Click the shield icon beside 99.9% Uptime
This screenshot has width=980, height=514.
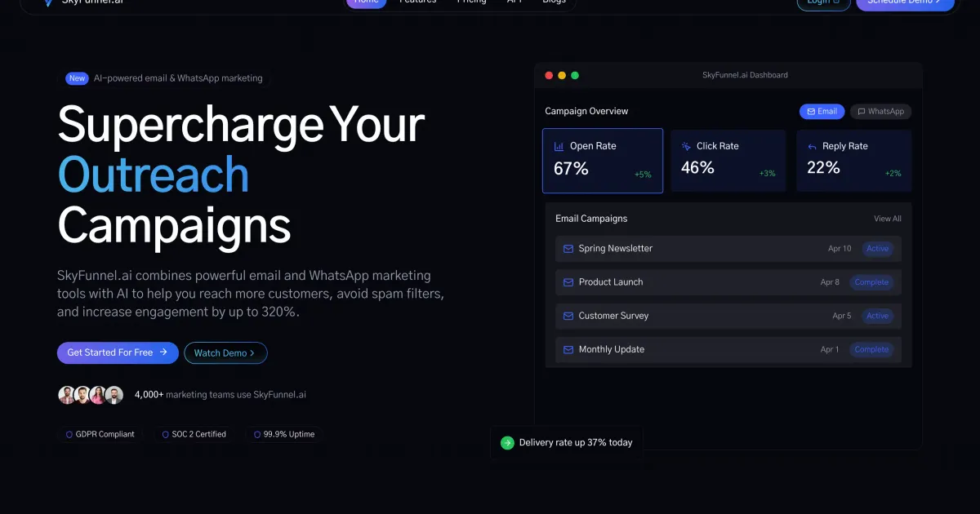point(257,435)
